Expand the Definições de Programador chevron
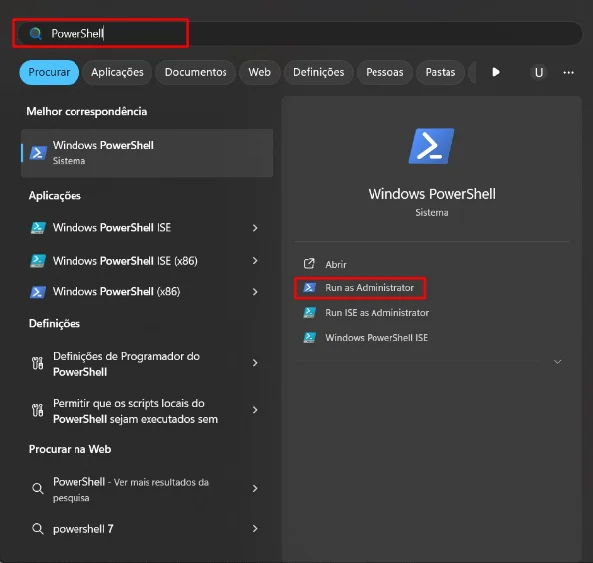Image resolution: width=593 pixels, height=563 pixels. [x=255, y=363]
